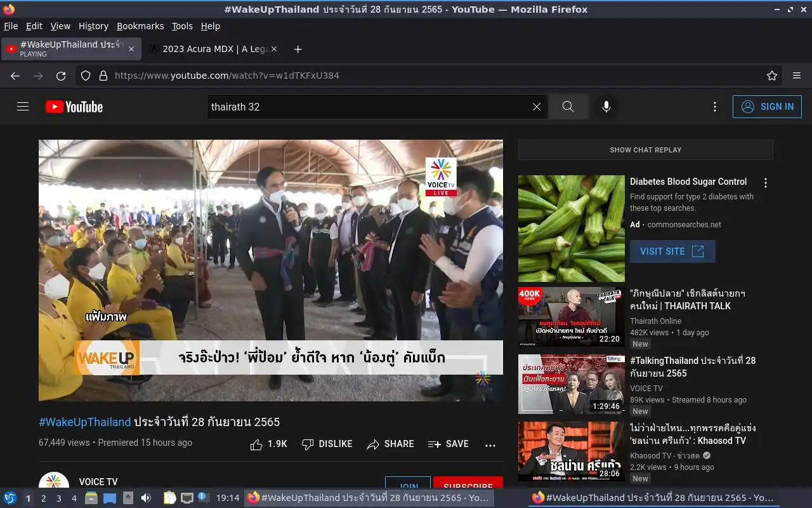Open YouTube settings three-dot menu

(715, 107)
